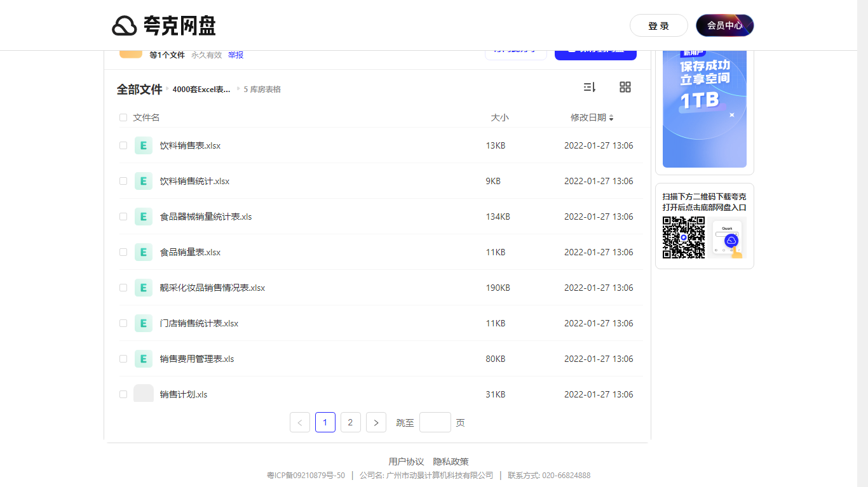Screen dimensions: 868x487
Task: Click the file icon of 销售计划.xls
Action: point(143,394)
